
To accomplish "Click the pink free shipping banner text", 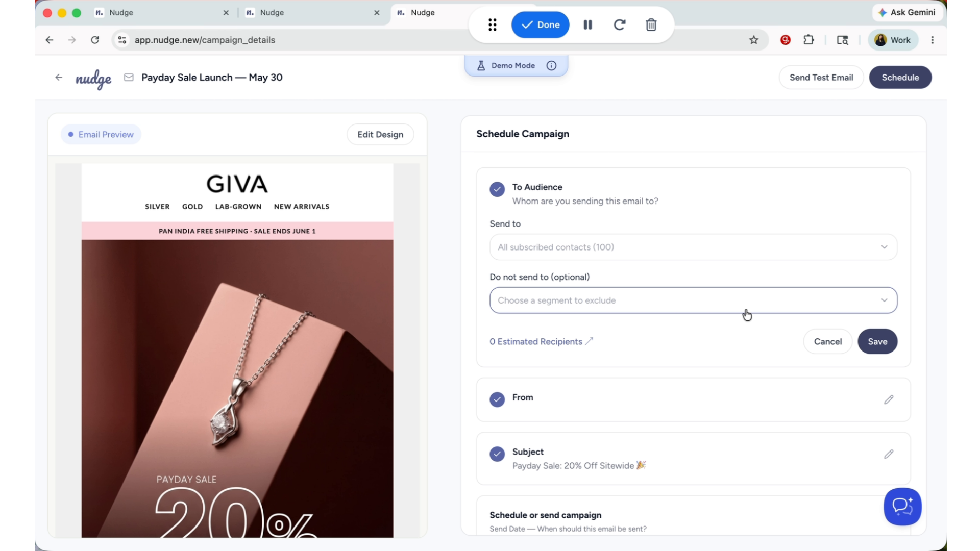I will pyautogui.click(x=237, y=231).
